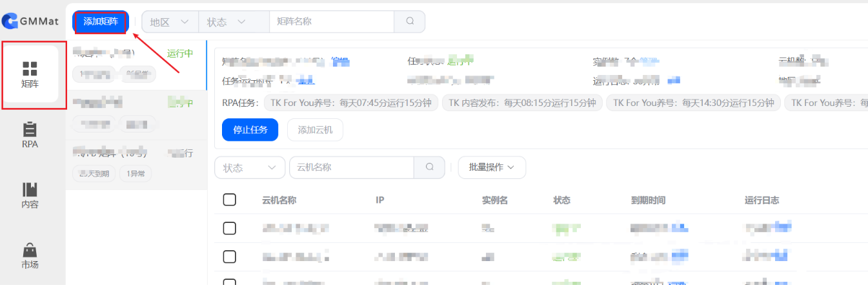Tick the select-all checkbox in table header
Screen dimensions: 868x285
tap(229, 200)
